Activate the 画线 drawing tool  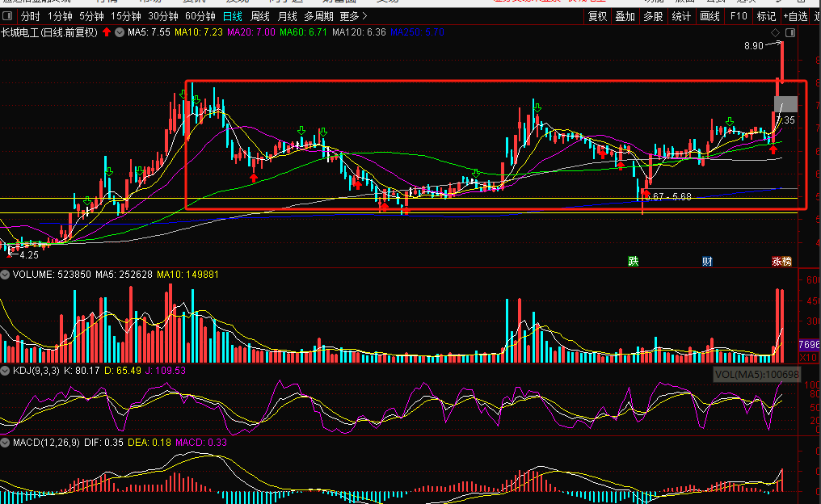click(x=710, y=16)
